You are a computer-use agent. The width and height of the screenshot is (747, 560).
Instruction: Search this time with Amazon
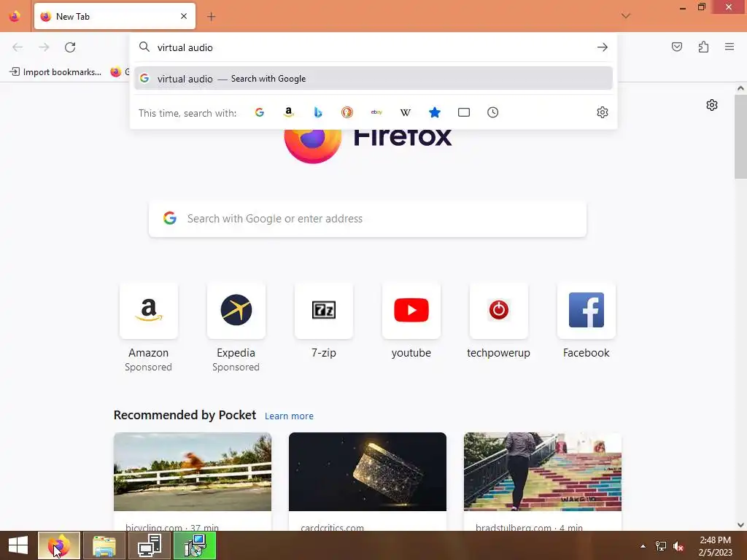pyautogui.click(x=289, y=112)
